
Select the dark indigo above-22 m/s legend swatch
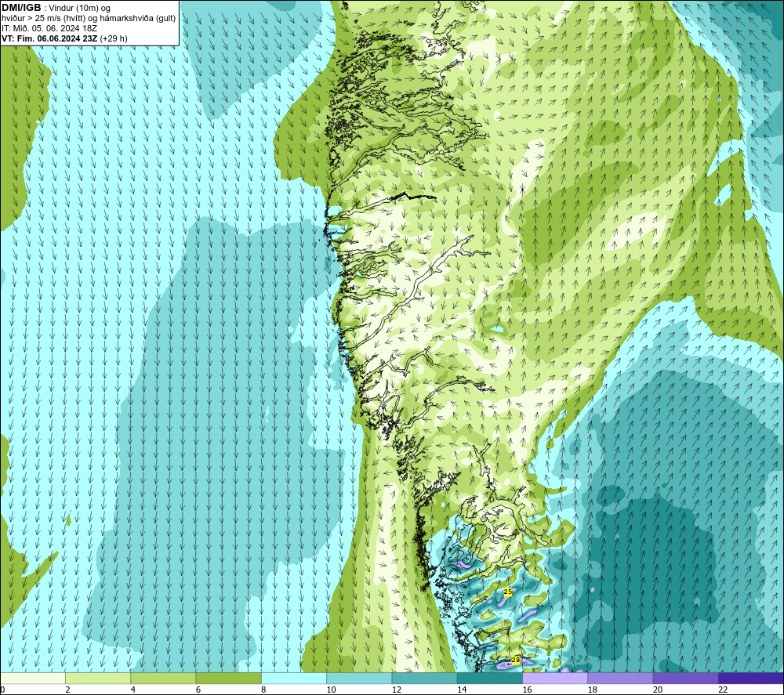point(751,678)
